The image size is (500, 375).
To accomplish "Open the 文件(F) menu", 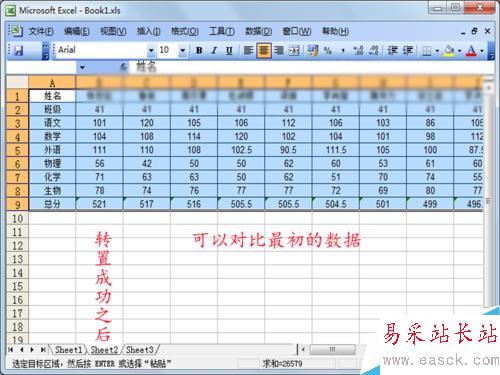I will click(x=41, y=31).
